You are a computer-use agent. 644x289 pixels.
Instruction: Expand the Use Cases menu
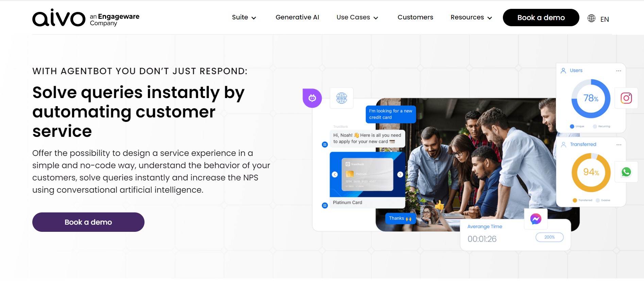357,17
